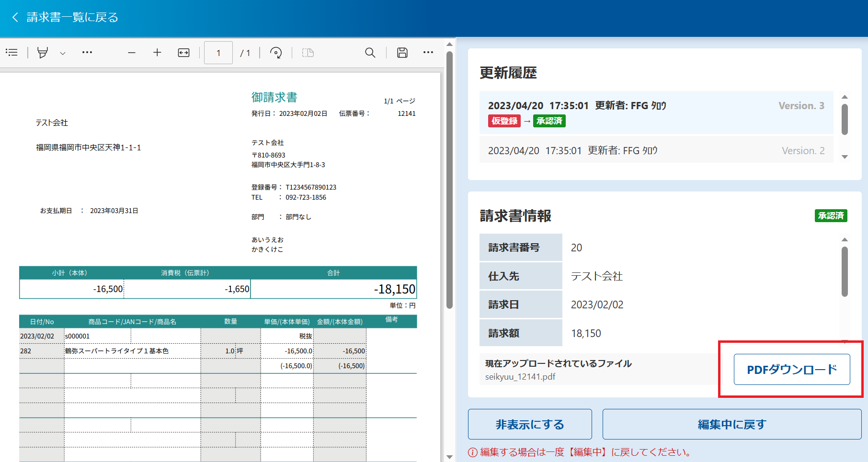Zoom in the PDF with plus icon
The width and height of the screenshot is (868, 462).
point(157,53)
